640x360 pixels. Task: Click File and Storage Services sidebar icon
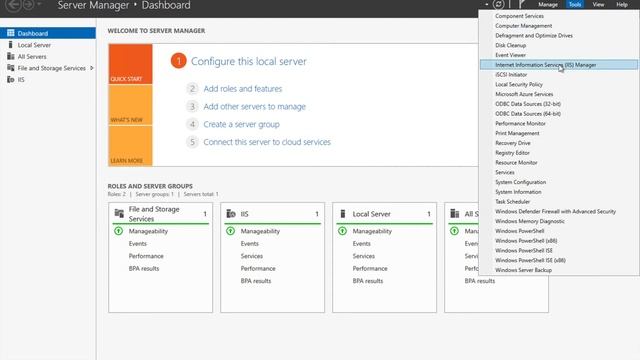click(11, 68)
